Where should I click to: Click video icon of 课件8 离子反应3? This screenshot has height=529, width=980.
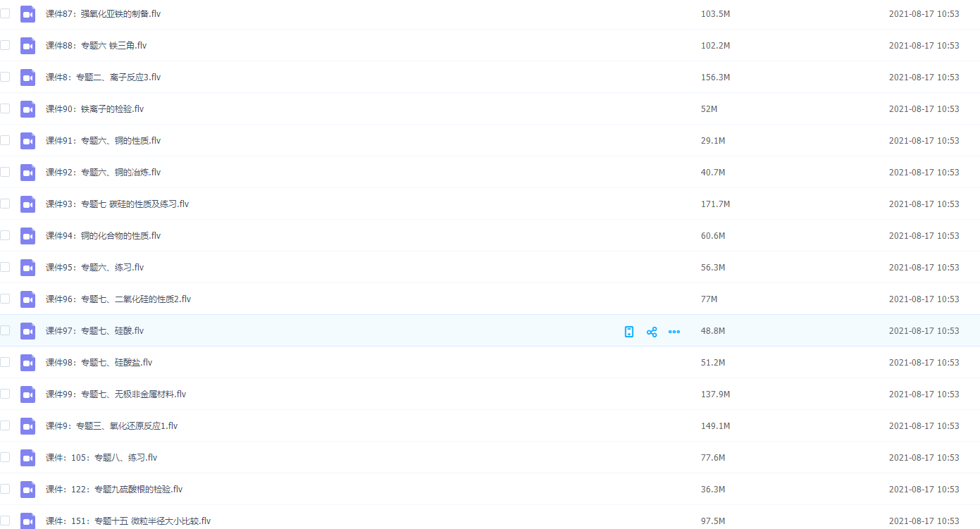click(27, 77)
